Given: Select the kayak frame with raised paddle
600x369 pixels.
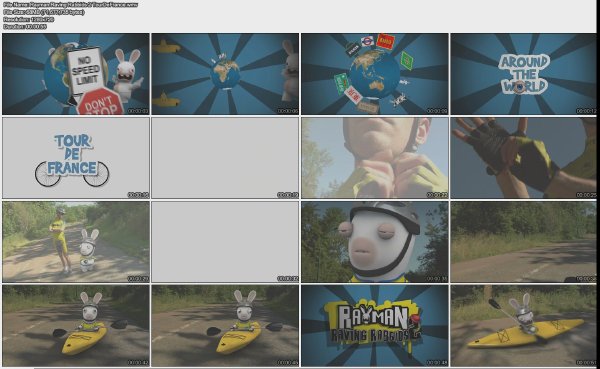Looking at the screenshot, I should pos(523,326).
